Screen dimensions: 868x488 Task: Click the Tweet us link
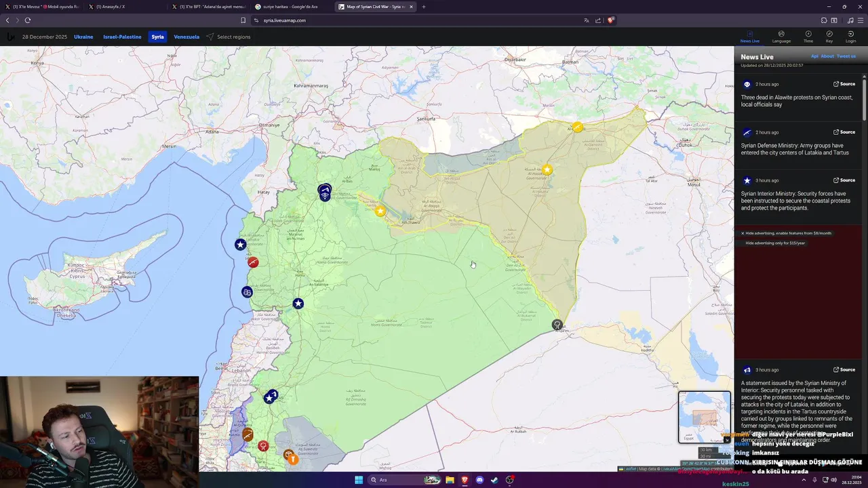[846, 56]
